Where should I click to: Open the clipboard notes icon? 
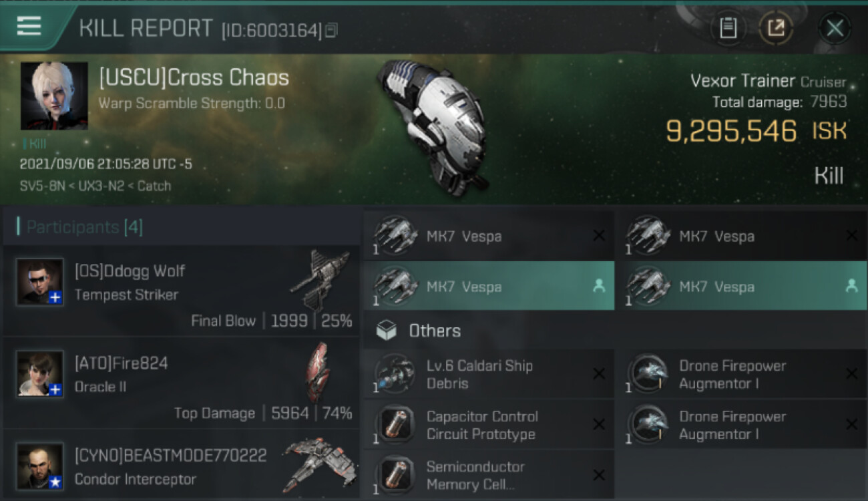coord(728,28)
